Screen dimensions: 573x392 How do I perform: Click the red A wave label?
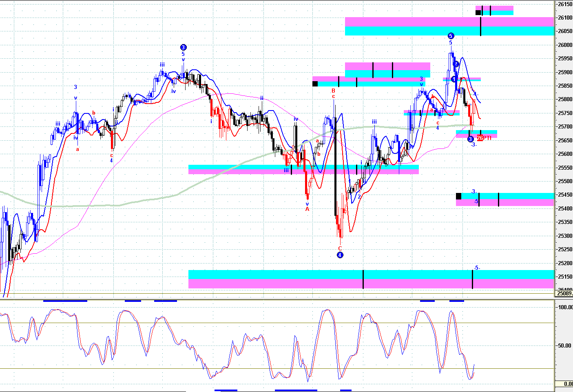(307, 209)
